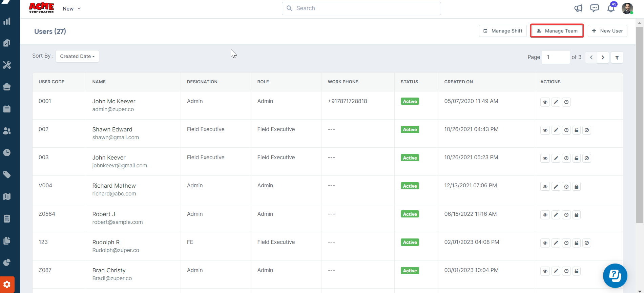Click the Manage Team button
The height and width of the screenshot is (293, 644).
557,31
